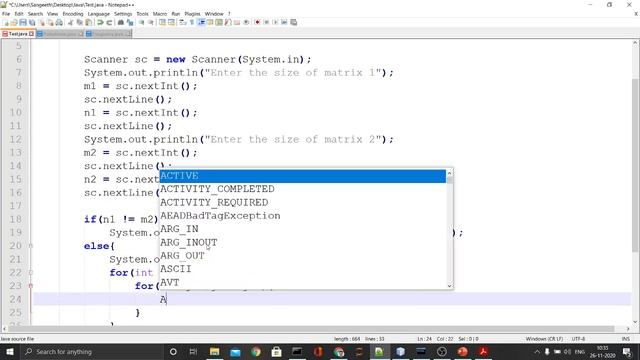The height and width of the screenshot is (360, 640).
Task: Toggle the Document Map toolbar icon
Action: click(x=219, y=22)
